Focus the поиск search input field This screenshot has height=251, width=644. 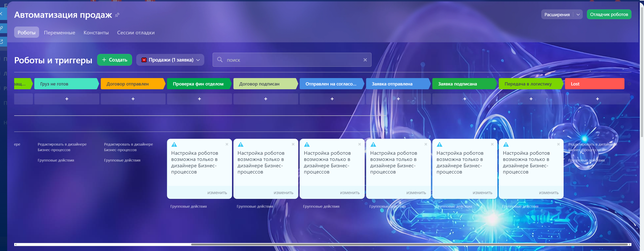tap(292, 60)
